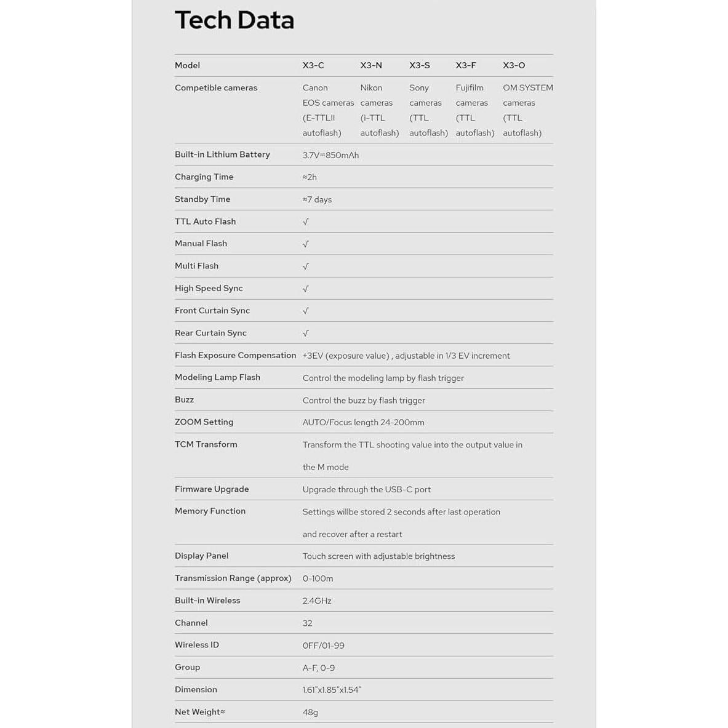
Task: Click the Flash Exposure Compensation label
Action: tap(235, 355)
